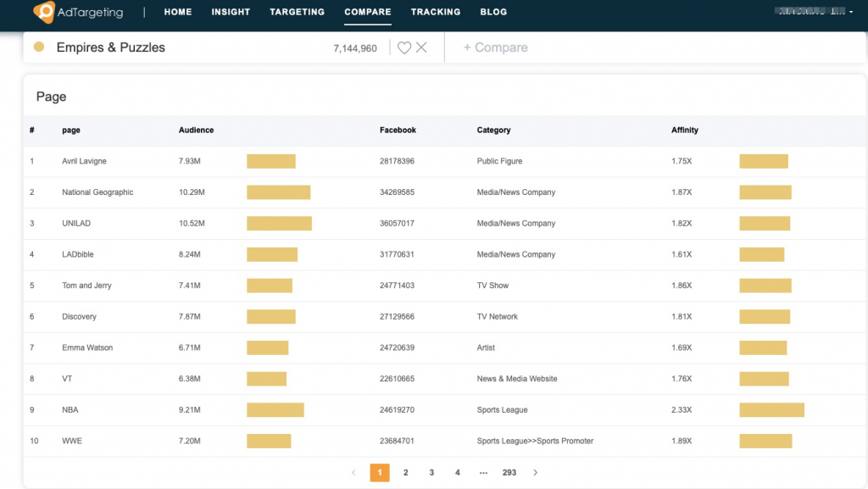Screen dimensions: 868x489
Task: Open the TARGETING nav item
Action: [x=298, y=12]
